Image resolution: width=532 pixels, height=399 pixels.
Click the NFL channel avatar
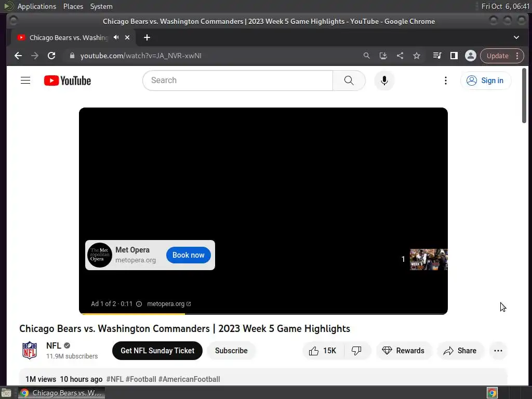coord(30,350)
